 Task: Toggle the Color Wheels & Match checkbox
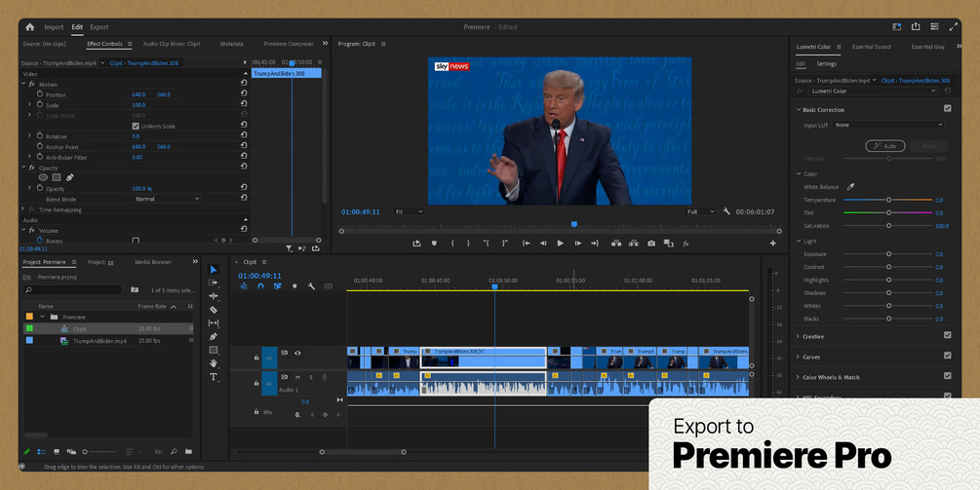click(x=948, y=376)
